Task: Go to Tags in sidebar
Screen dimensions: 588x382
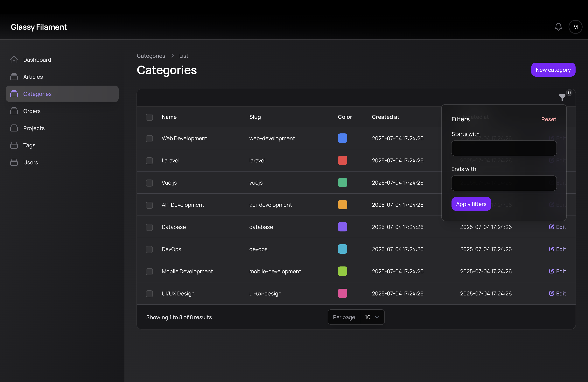Action: [x=62, y=145]
